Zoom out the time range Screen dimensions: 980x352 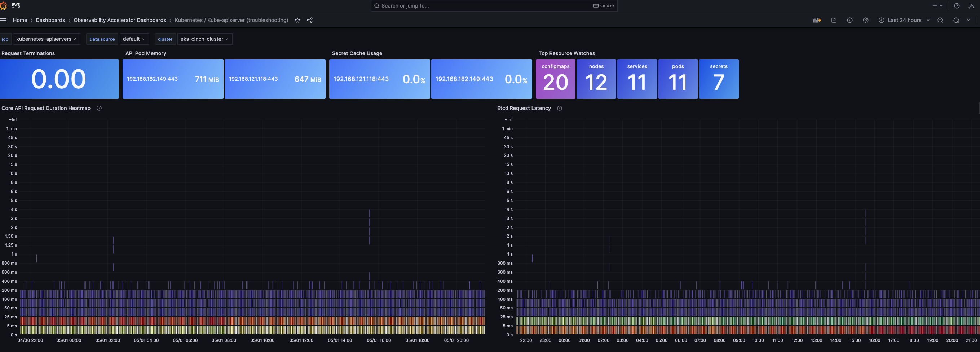[940, 20]
